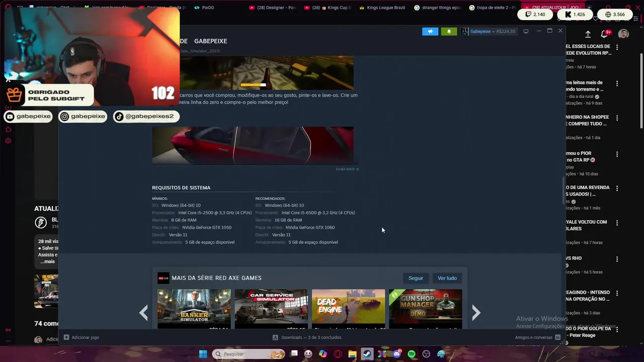Viewport: 644px width, 362px height.
Task: Open the @gabepeixes2 TikTok handle overlay
Action: point(146,117)
